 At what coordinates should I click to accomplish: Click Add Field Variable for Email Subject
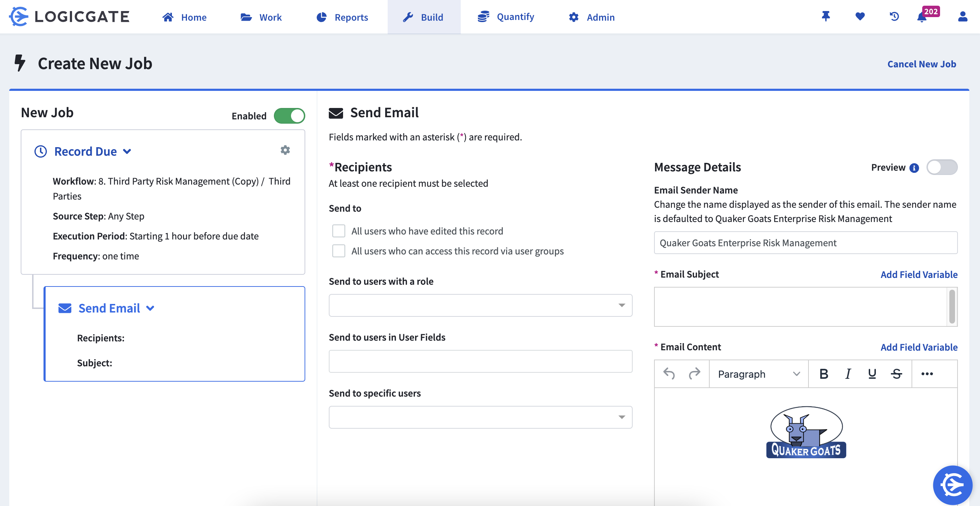pyautogui.click(x=919, y=274)
